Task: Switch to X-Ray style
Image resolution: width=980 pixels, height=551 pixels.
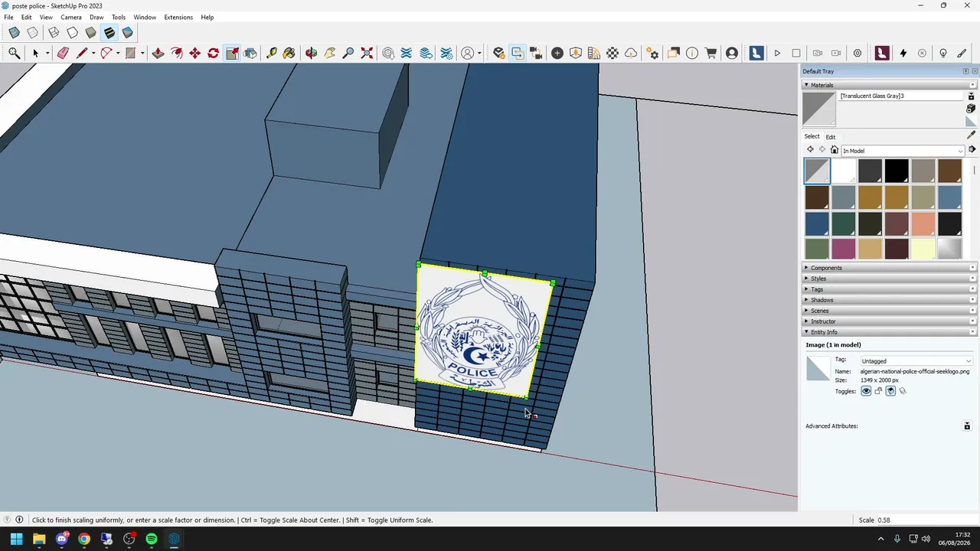Action: tap(14, 33)
